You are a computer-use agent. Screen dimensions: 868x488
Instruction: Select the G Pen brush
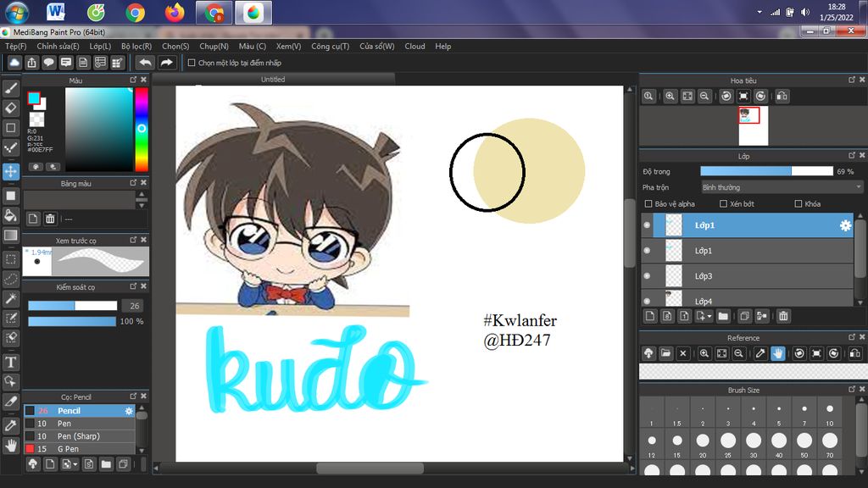[x=79, y=449]
